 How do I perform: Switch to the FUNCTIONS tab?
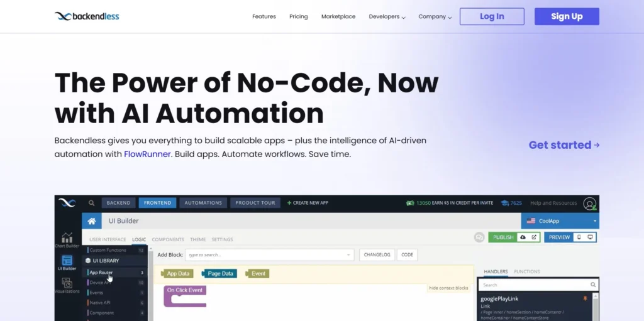[527, 272]
